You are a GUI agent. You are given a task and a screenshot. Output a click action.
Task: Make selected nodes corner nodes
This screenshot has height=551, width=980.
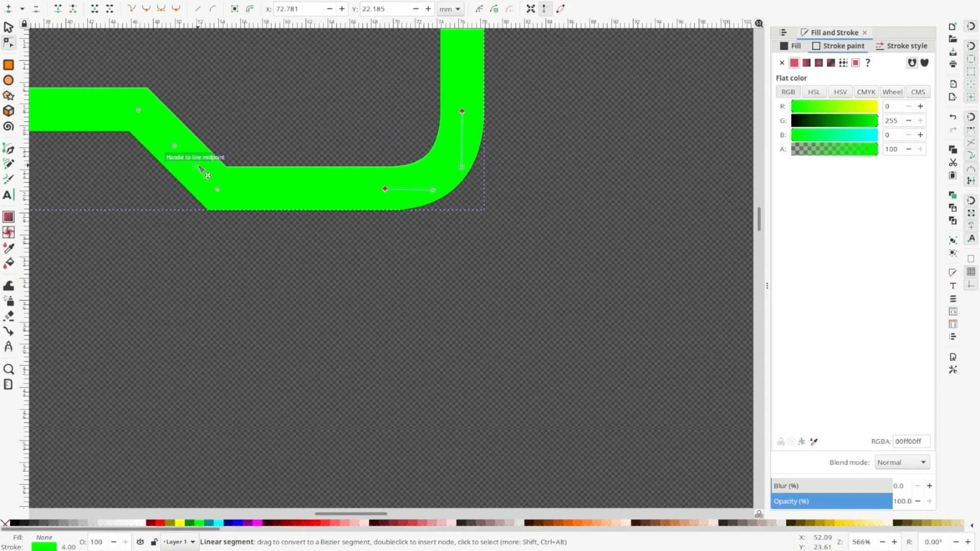132,9
